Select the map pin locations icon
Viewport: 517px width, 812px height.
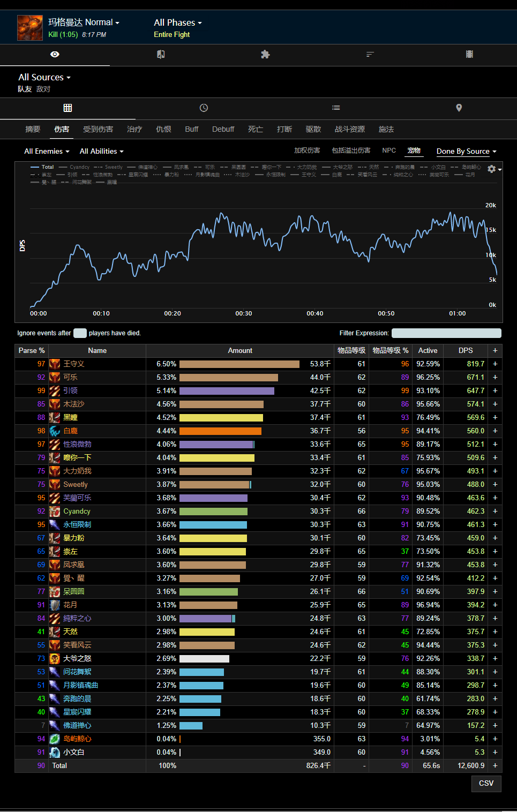point(459,108)
